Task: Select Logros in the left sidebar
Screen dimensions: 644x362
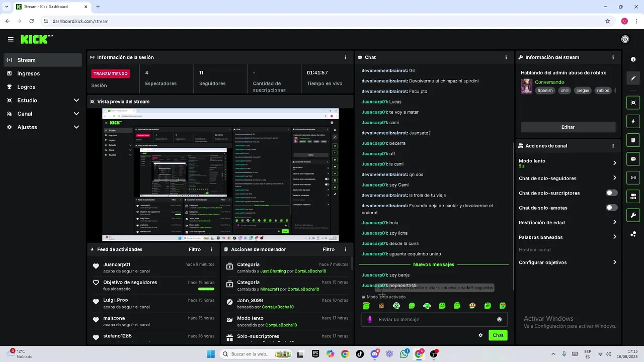Action: 43,87
